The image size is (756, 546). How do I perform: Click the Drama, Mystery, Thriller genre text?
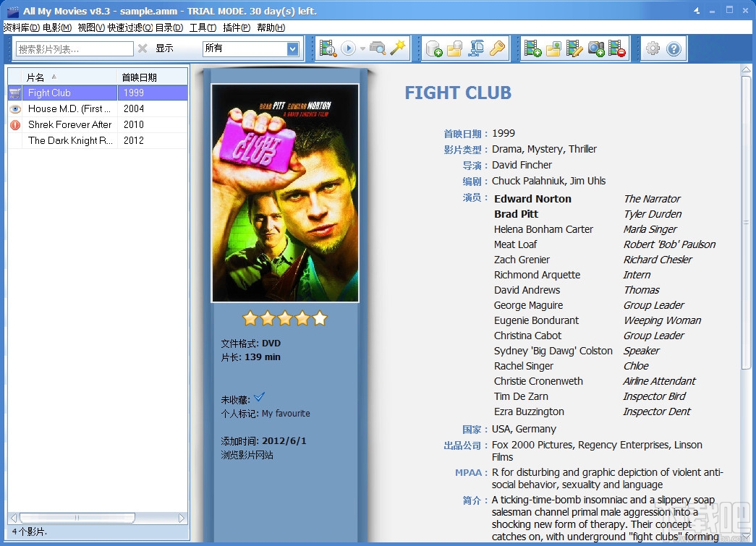[544, 150]
